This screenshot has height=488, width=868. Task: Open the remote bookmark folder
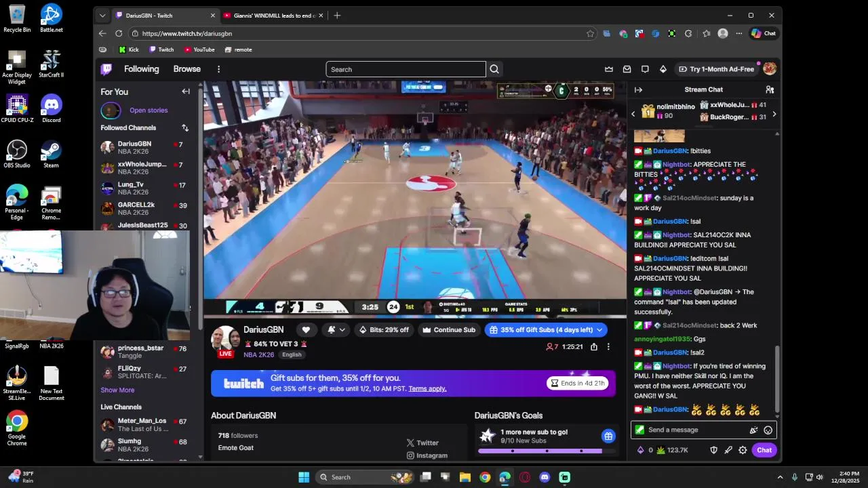pyautogui.click(x=238, y=49)
